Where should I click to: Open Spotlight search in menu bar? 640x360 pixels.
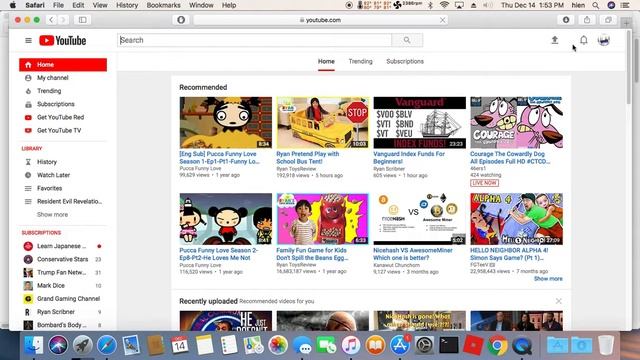[x=596, y=5]
